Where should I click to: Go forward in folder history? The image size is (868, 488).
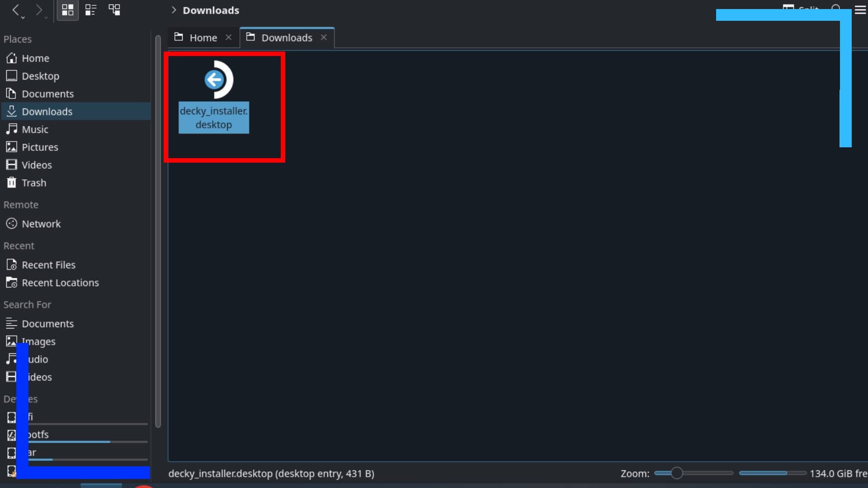tap(39, 9)
